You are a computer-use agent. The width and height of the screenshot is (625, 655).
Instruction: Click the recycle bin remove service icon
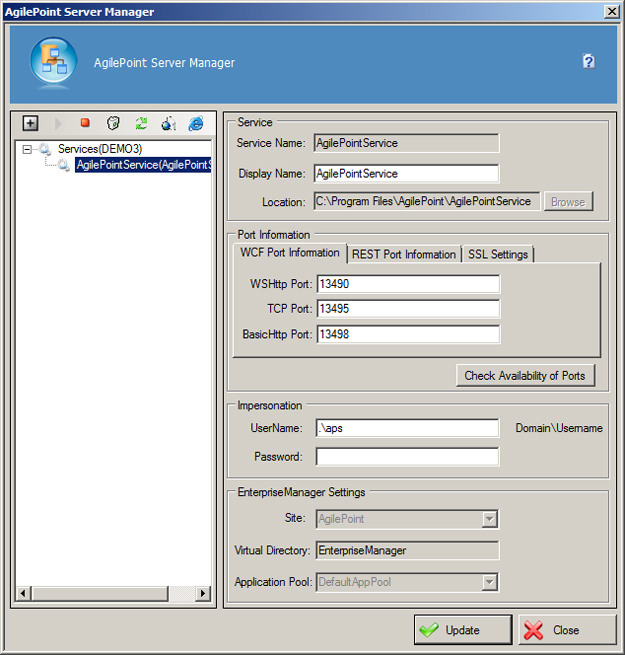click(x=113, y=123)
